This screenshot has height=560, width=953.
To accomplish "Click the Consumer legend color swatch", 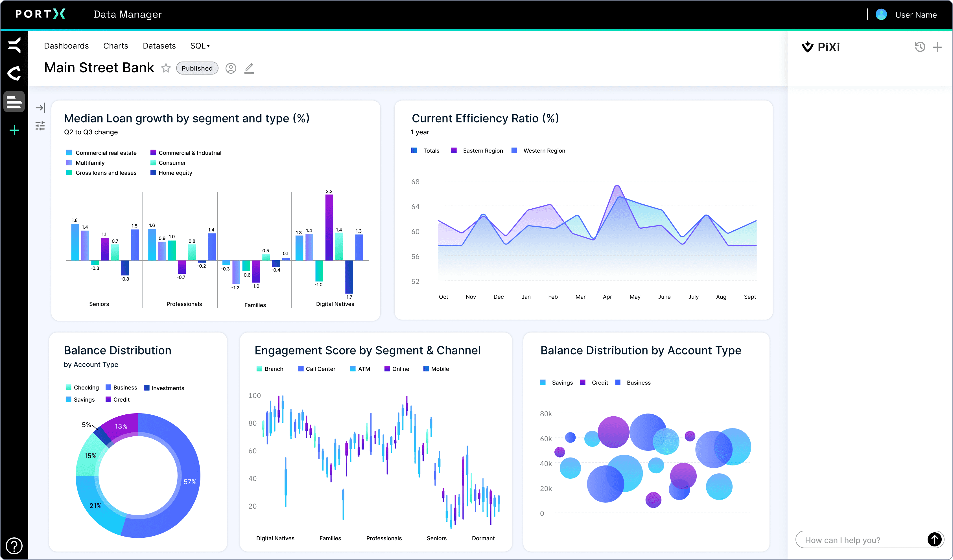I will tap(153, 163).
